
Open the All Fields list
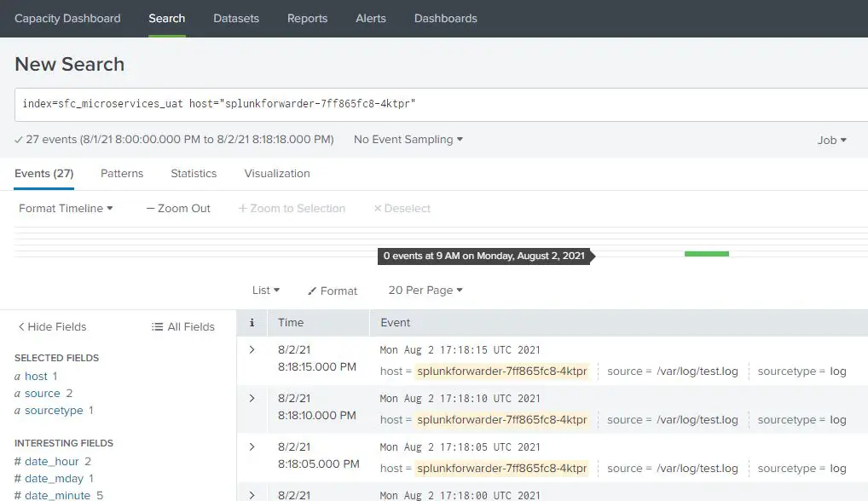click(183, 327)
